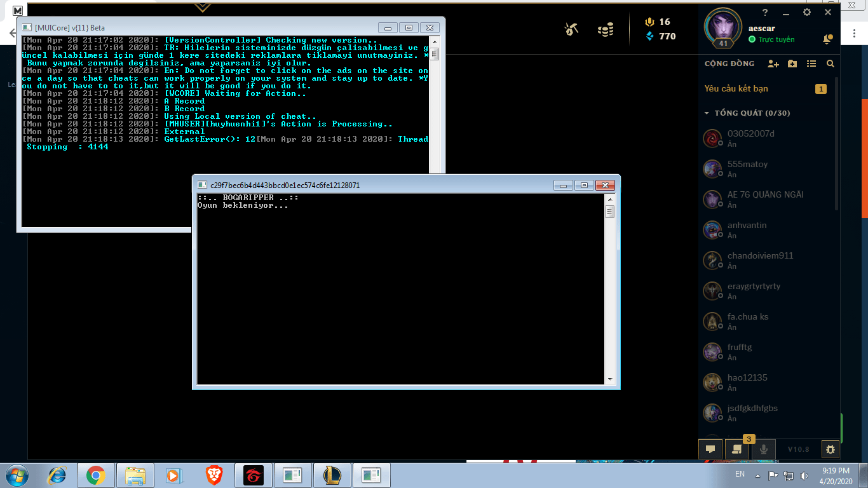The image size is (868, 488).
Task: Launch Internet Explorer from taskbar
Action: [x=57, y=475]
